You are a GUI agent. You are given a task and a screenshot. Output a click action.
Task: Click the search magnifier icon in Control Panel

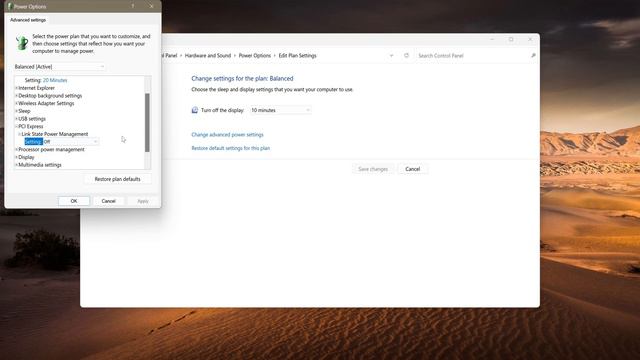click(533, 56)
